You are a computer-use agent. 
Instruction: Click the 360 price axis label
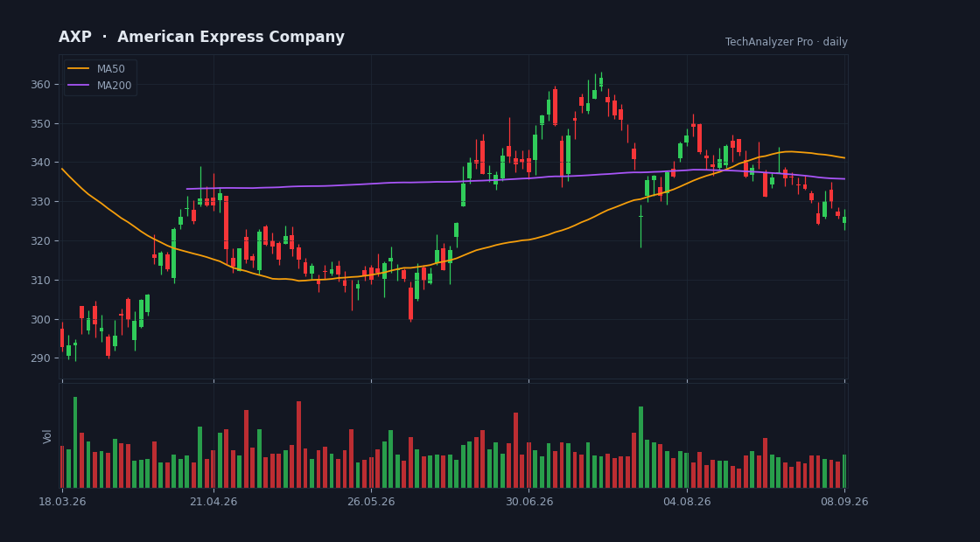40,84
